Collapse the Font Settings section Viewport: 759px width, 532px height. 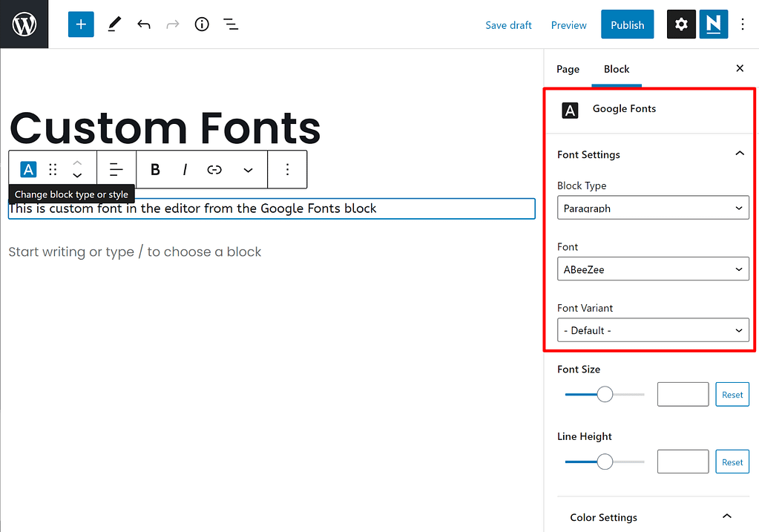click(739, 153)
